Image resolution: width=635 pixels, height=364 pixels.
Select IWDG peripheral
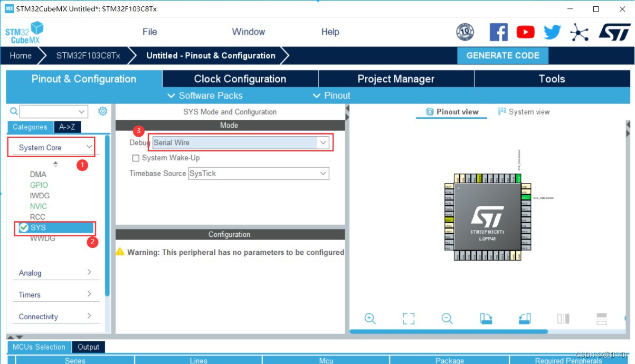(x=40, y=196)
